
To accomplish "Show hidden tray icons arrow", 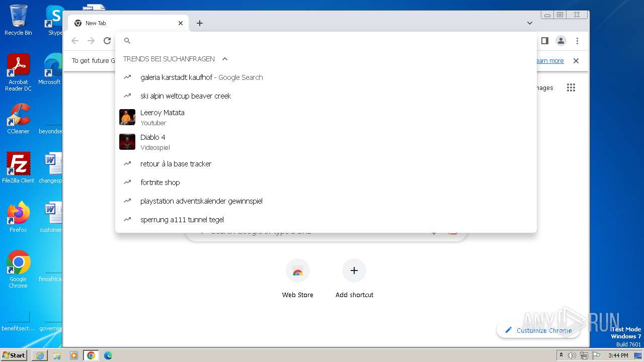I will point(561,355).
